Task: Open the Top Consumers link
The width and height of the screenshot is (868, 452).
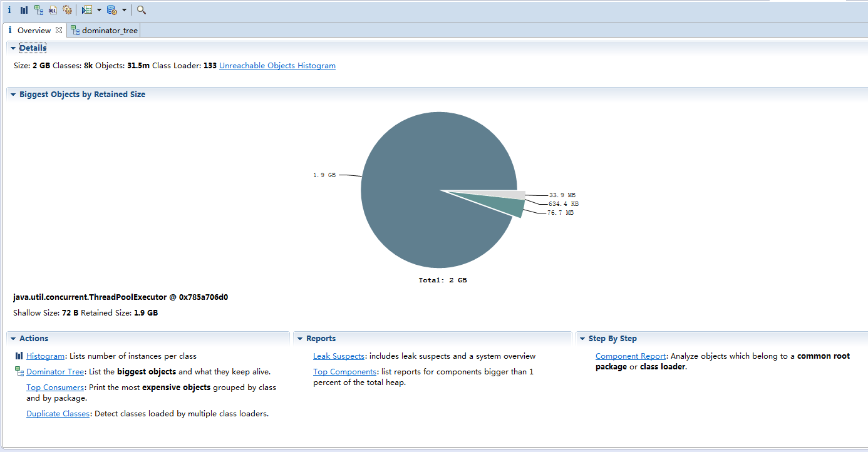Action: [x=55, y=388]
